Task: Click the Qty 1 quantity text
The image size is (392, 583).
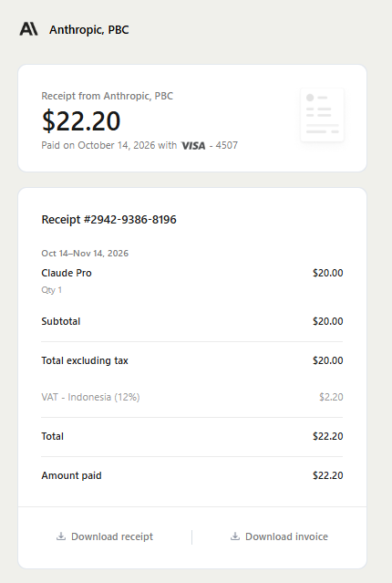Action: tap(52, 290)
